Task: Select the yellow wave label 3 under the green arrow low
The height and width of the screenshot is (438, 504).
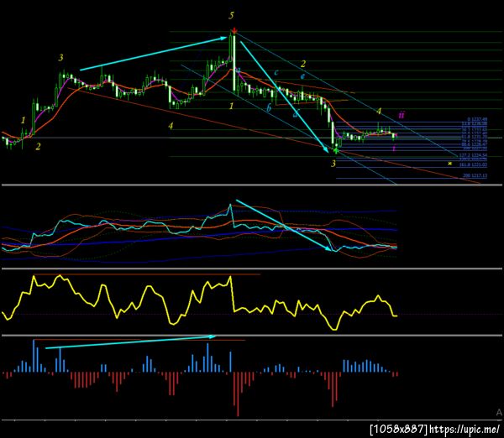Action: (333, 164)
